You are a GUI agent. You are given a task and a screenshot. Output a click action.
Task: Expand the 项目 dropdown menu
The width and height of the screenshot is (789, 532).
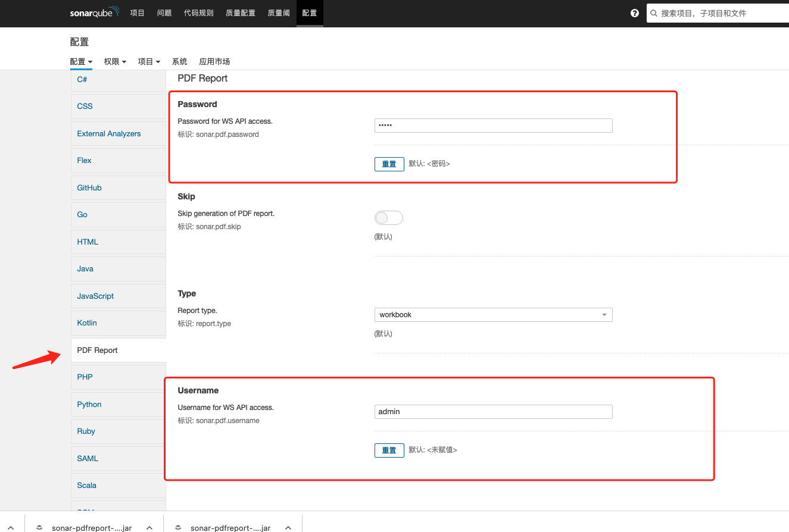point(148,61)
